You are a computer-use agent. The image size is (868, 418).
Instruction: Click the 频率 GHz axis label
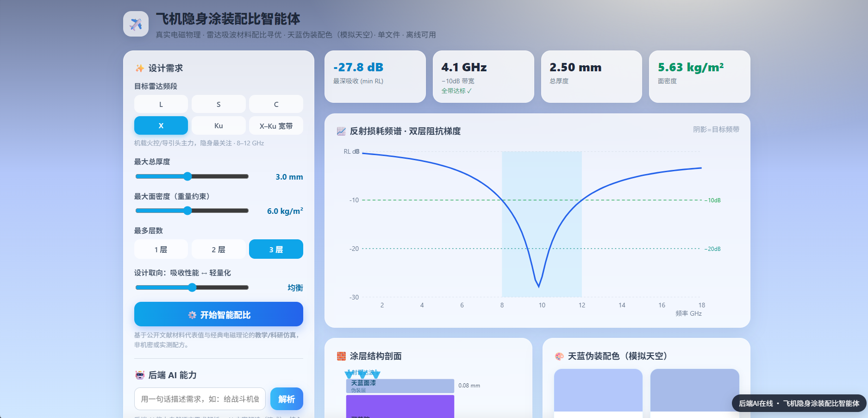pyautogui.click(x=688, y=313)
